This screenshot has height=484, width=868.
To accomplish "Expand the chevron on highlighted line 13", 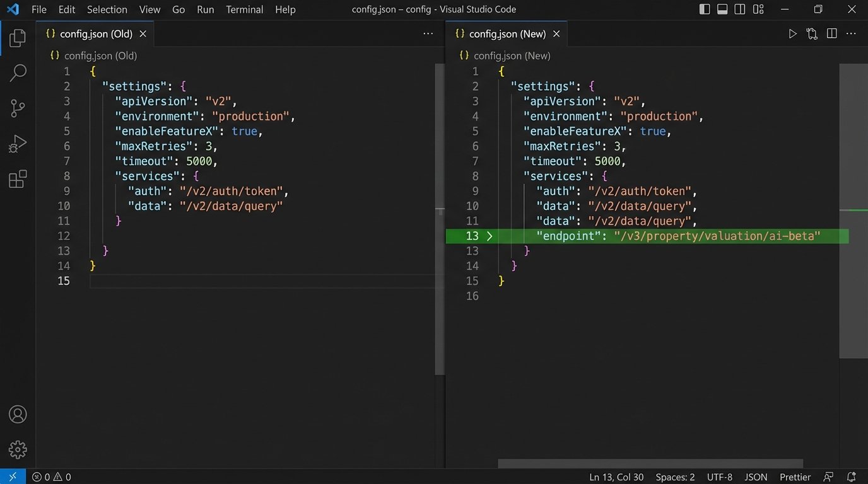I will 490,236.
